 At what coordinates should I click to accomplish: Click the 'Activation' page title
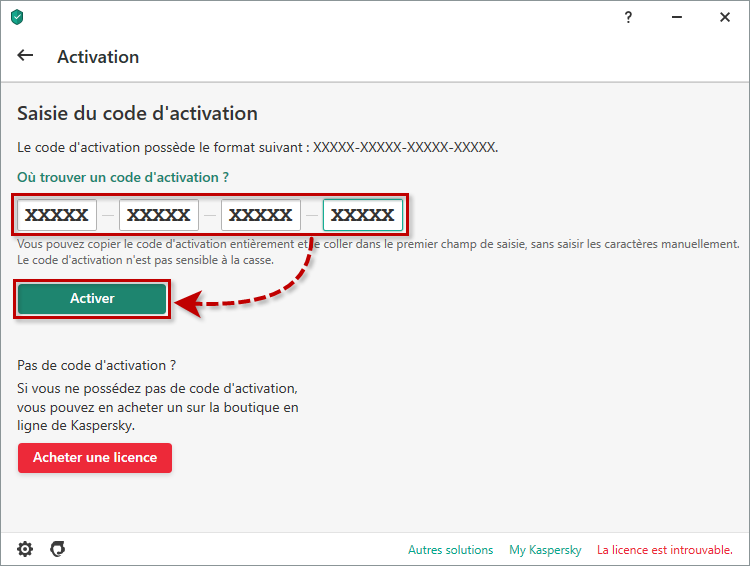98,57
